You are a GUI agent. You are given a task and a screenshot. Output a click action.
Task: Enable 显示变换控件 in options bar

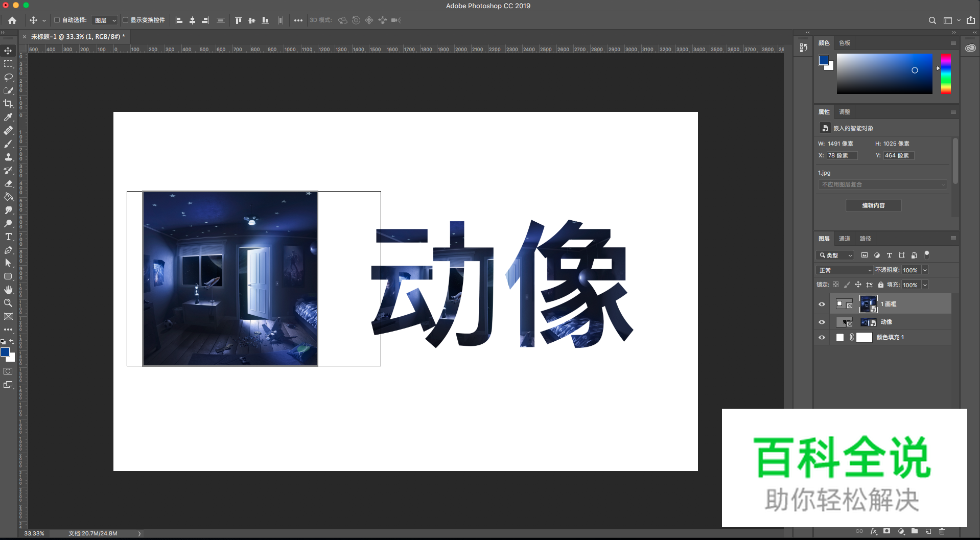point(125,20)
